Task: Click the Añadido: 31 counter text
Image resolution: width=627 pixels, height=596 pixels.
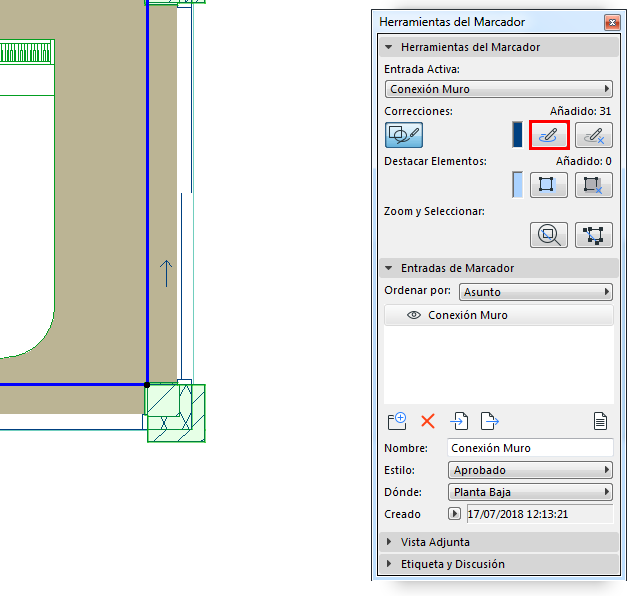Action: coord(580,111)
